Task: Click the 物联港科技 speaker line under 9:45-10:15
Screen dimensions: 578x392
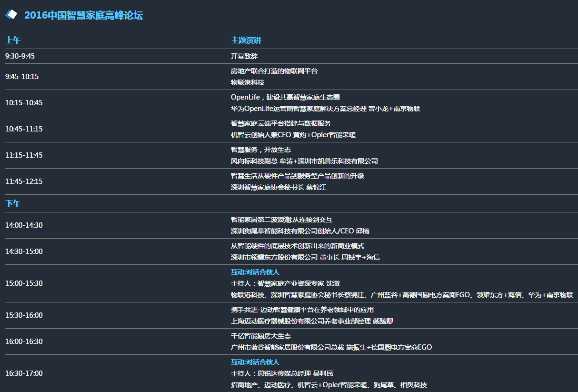Action: [x=248, y=82]
